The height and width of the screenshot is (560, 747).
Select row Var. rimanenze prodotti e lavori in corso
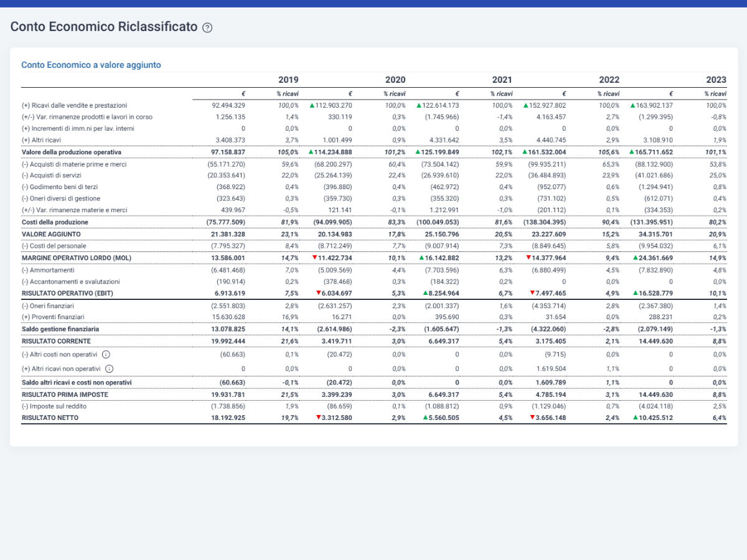tap(87, 117)
